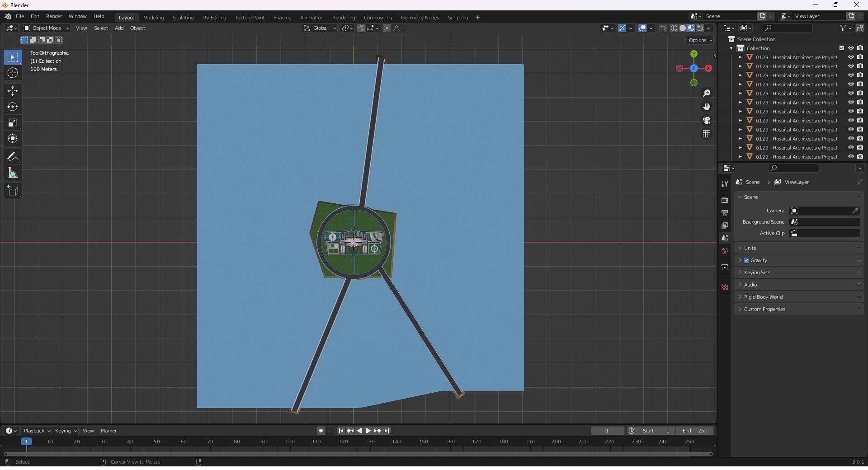Switch viewport shading to Wireframe
Image resolution: width=868 pixels, height=470 pixels.
[674, 28]
